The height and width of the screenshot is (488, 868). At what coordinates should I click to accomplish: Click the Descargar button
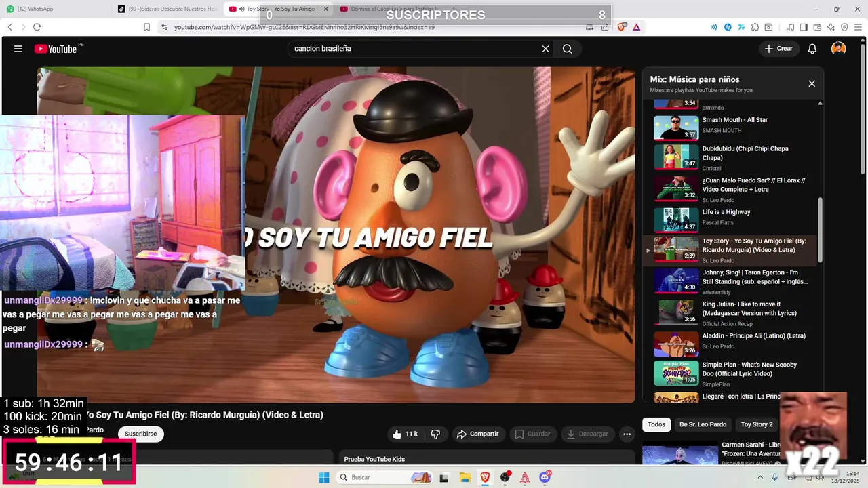click(x=587, y=434)
